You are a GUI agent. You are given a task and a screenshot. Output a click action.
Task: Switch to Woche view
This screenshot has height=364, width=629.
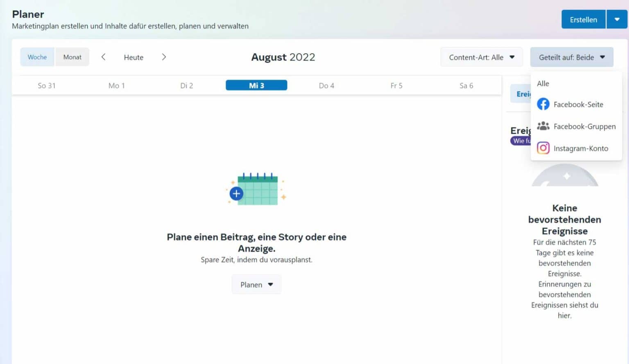[x=37, y=57]
